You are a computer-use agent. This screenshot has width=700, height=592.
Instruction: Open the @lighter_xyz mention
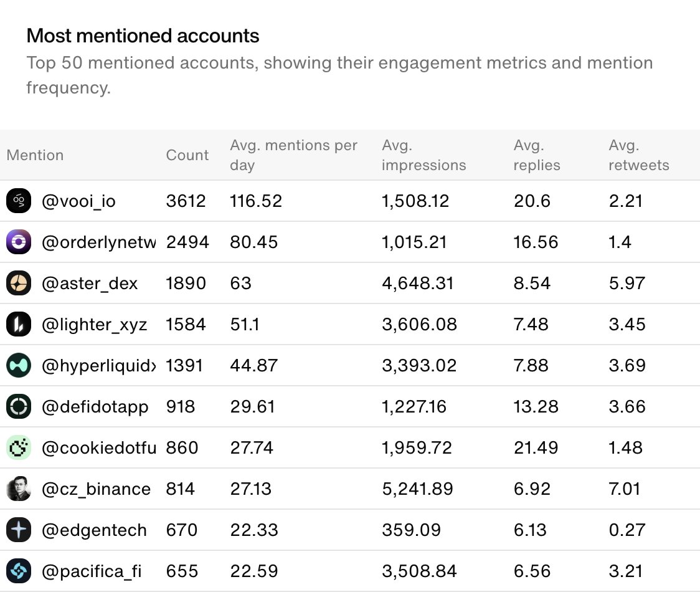(x=94, y=325)
